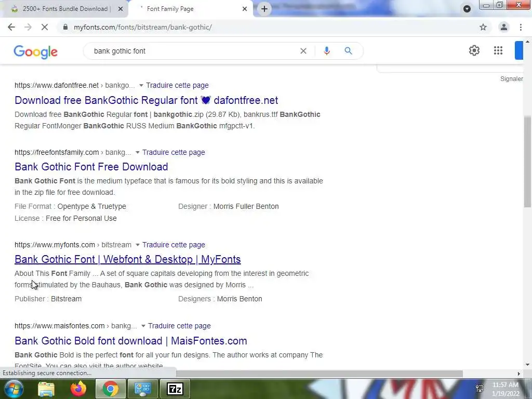Click the vertical page scrollbar

[528, 161]
